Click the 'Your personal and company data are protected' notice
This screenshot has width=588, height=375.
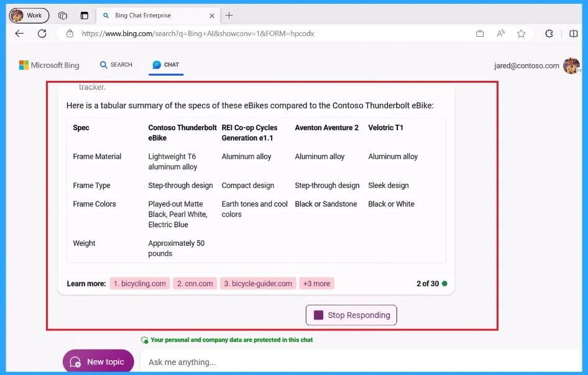232,340
